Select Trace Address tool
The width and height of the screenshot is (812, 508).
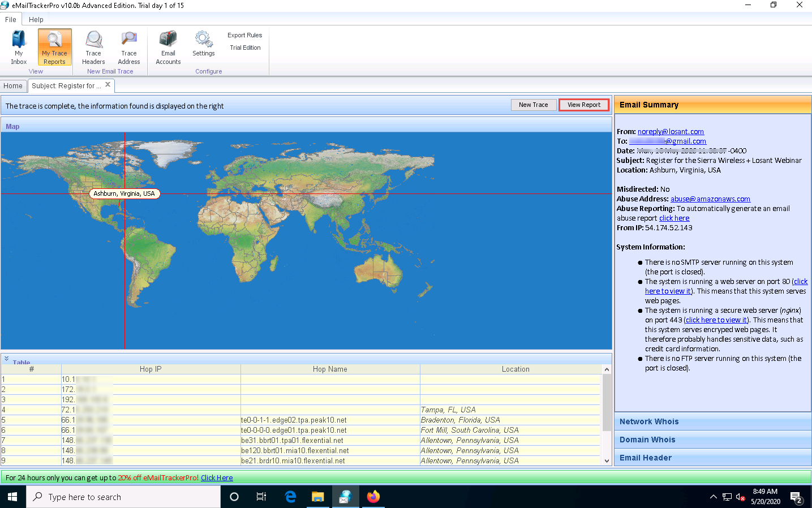click(x=129, y=48)
